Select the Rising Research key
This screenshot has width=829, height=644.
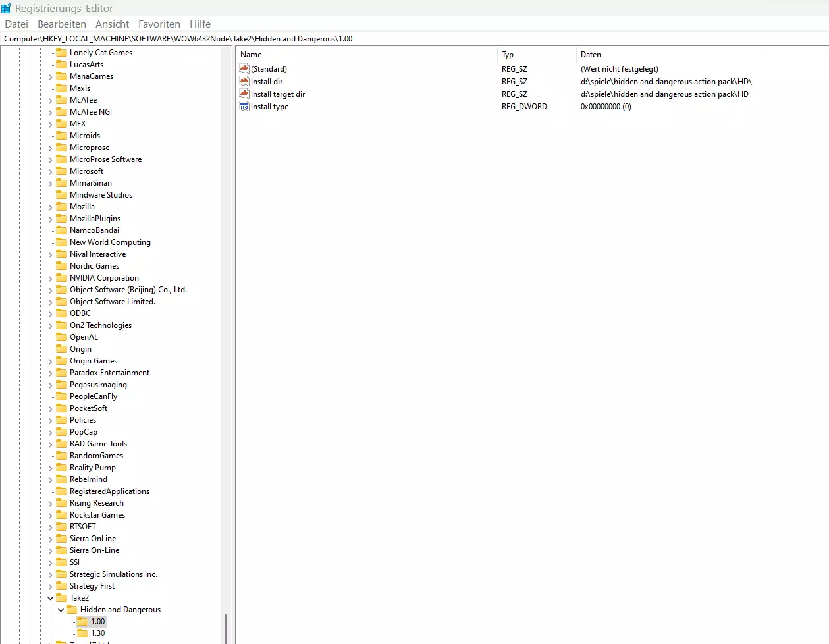pos(97,503)
